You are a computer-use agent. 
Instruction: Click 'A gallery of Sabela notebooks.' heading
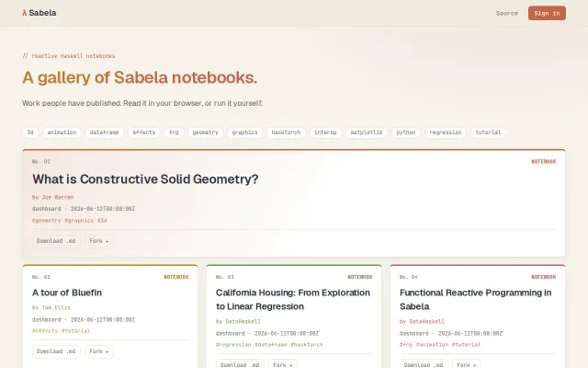140,77
